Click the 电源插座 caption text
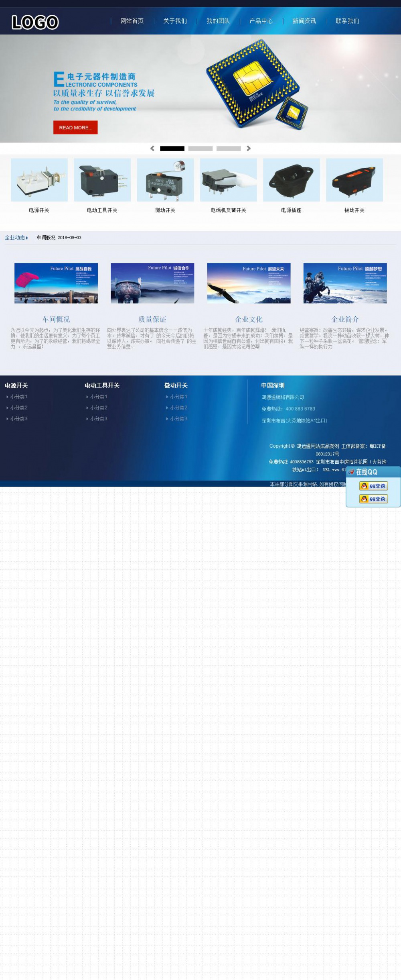 click(x=292, y=210)
